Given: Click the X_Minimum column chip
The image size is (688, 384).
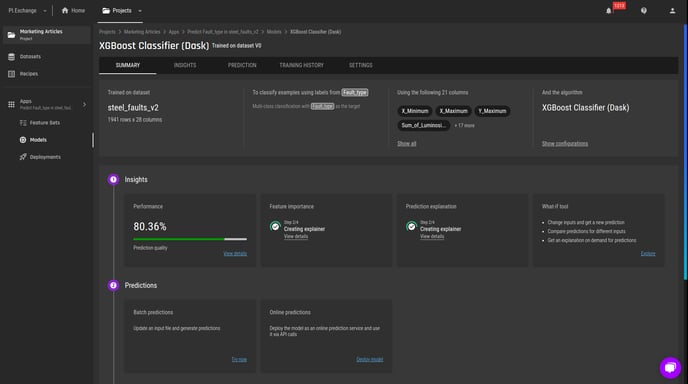Looking at the screenshot, I should coord(415,111).
